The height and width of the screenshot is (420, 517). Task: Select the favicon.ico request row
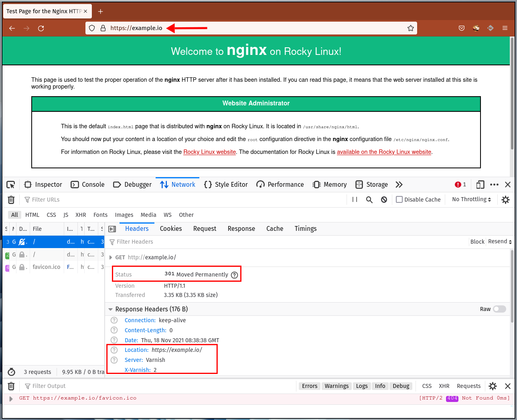pyautogui.click(x=54, y=267)
